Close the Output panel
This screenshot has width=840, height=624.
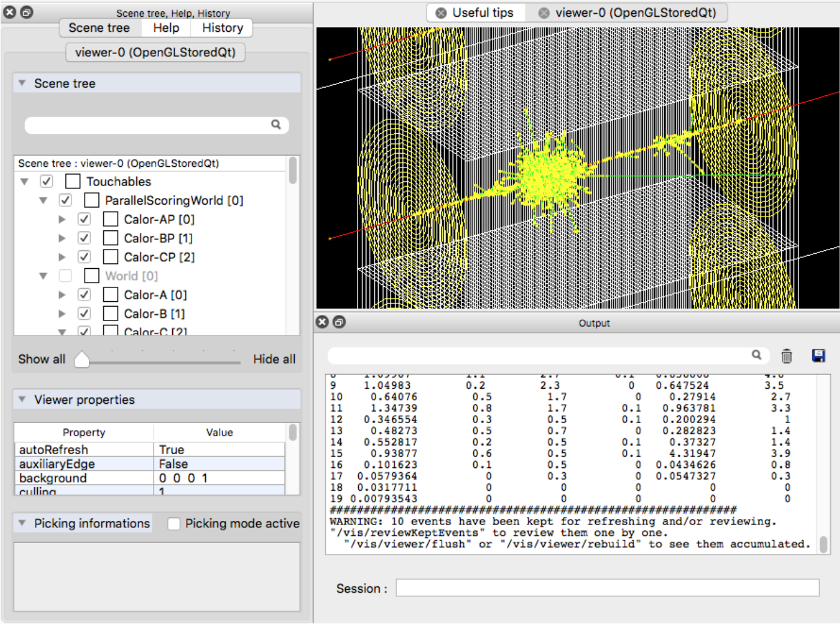(322, 322)
